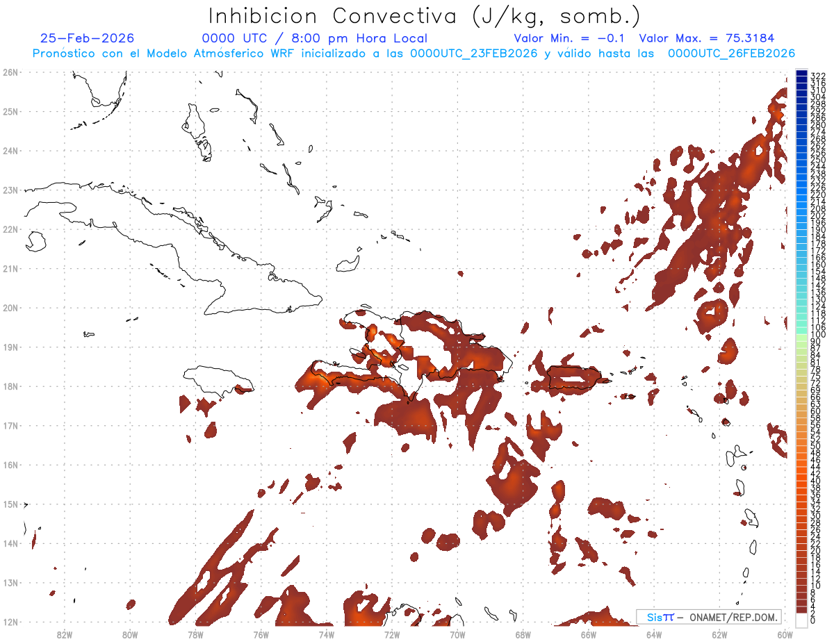
Task: Click the longitude label "82W"
Action: (x=64, y=634)
